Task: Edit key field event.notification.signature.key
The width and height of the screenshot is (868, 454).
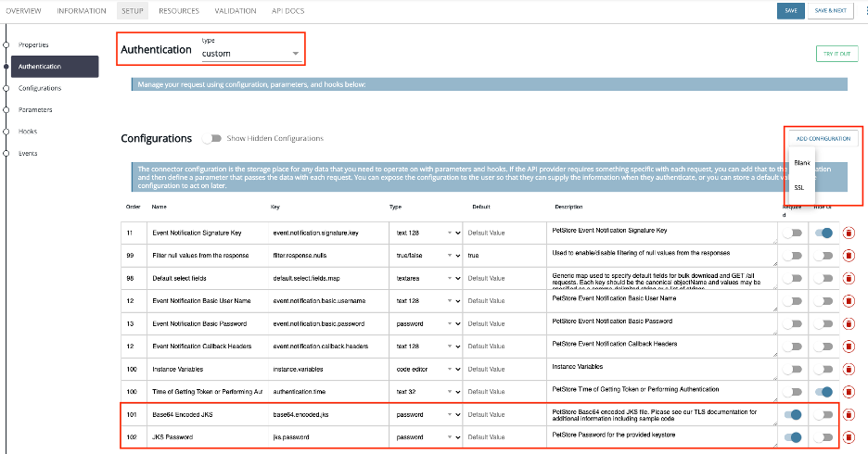Action: [329, 233]
